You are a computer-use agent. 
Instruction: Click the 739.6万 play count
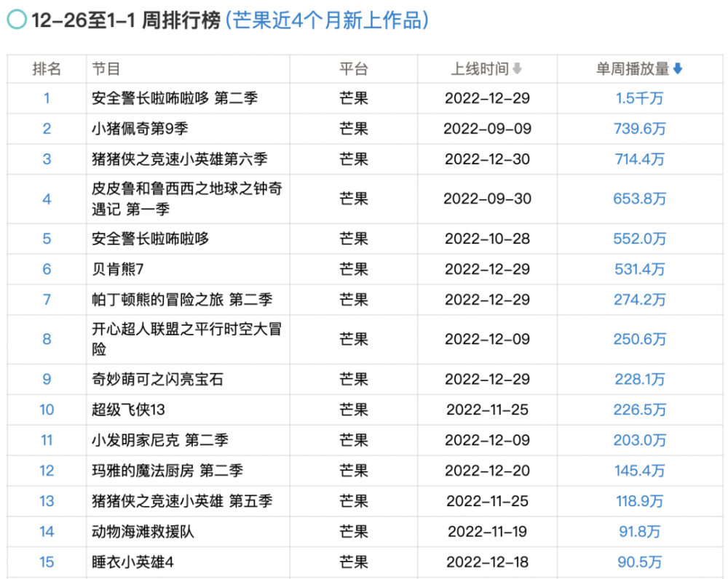pyautogui.click(x=640, y=129)
